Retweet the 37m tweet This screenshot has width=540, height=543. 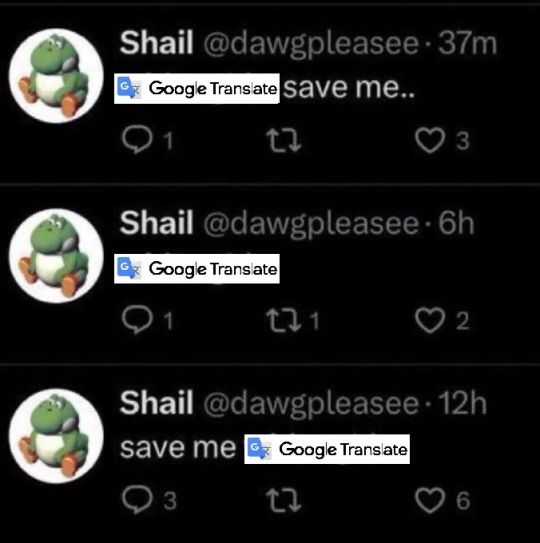(284, 141)
